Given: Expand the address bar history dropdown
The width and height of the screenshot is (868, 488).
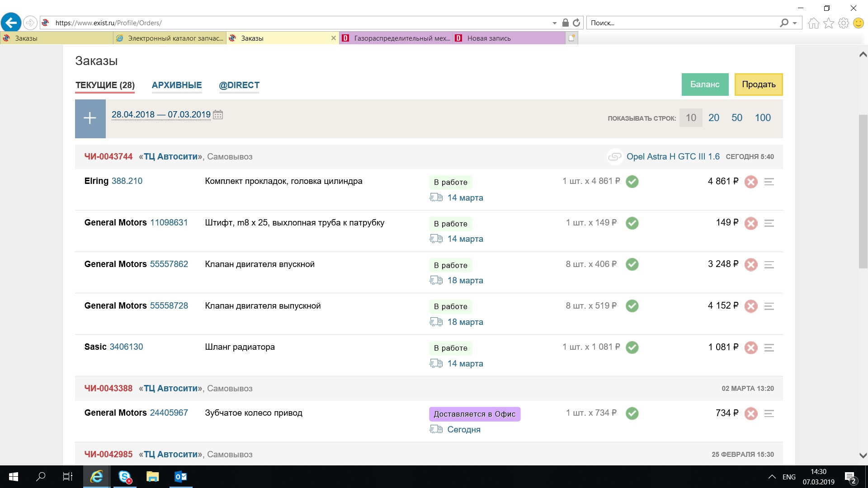Looking at the screenshot, I should tap(554, 23).
